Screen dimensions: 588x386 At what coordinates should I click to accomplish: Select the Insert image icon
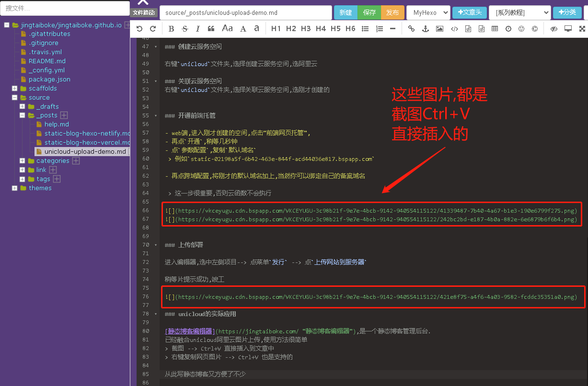point(439,29)
